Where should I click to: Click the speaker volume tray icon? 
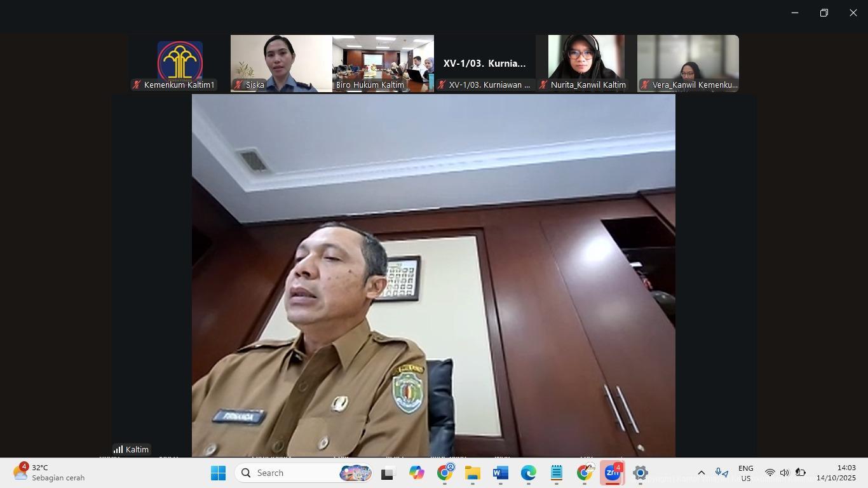point(784,473)
